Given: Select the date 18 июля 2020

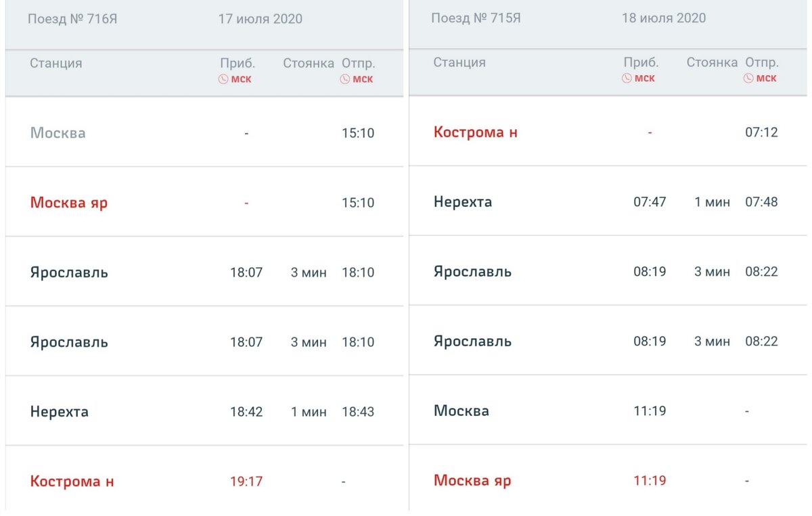Looking at the screenshot, I should click(x=663, y=18).
